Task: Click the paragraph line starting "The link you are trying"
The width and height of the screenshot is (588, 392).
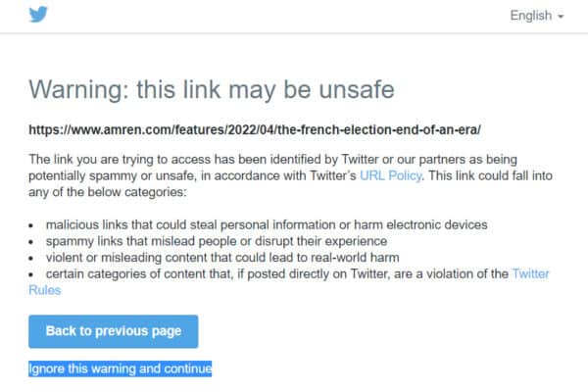Action: (x=273, y=160)
